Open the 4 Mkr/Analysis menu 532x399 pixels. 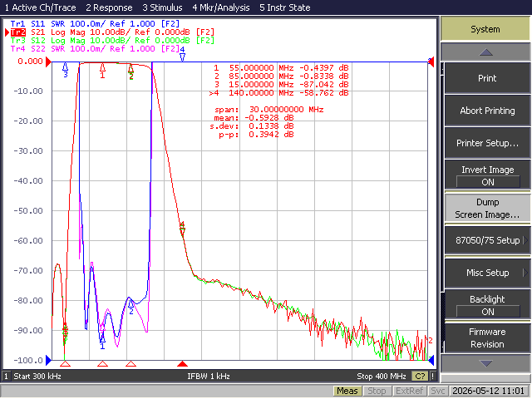point(221,7)
